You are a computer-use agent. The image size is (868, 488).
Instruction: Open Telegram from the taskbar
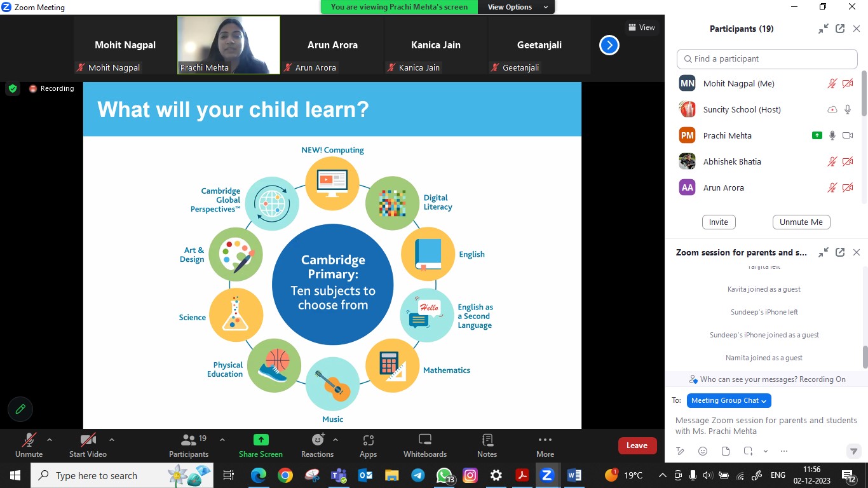418,475
